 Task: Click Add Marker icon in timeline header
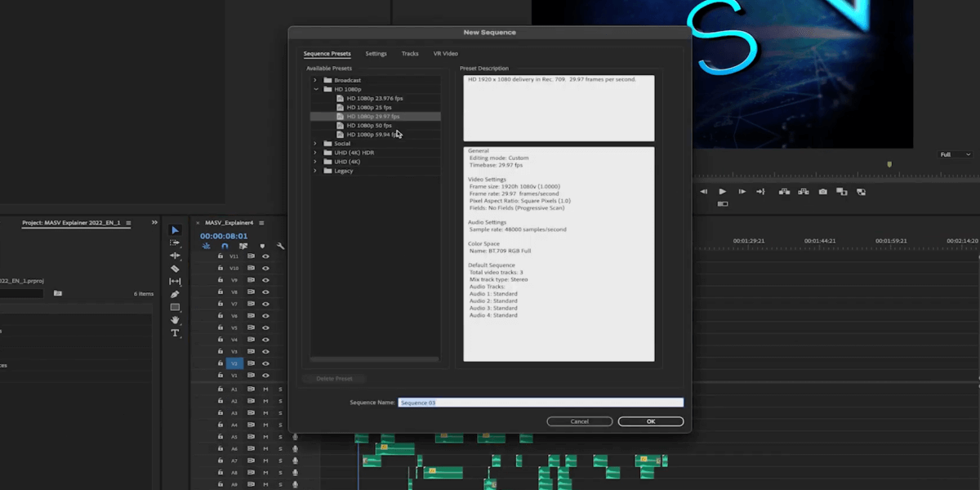pyautogui.click(x=262, y=246)
